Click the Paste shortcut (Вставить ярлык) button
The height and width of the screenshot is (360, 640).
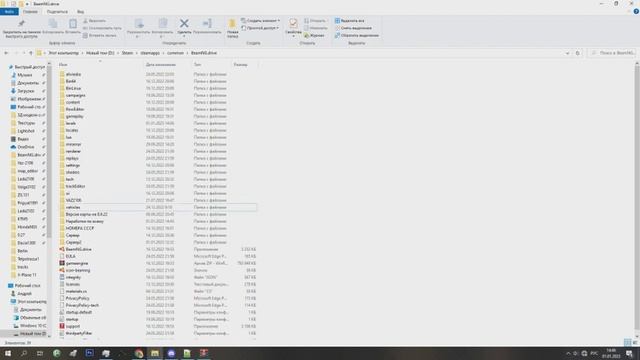pos(100,36)
